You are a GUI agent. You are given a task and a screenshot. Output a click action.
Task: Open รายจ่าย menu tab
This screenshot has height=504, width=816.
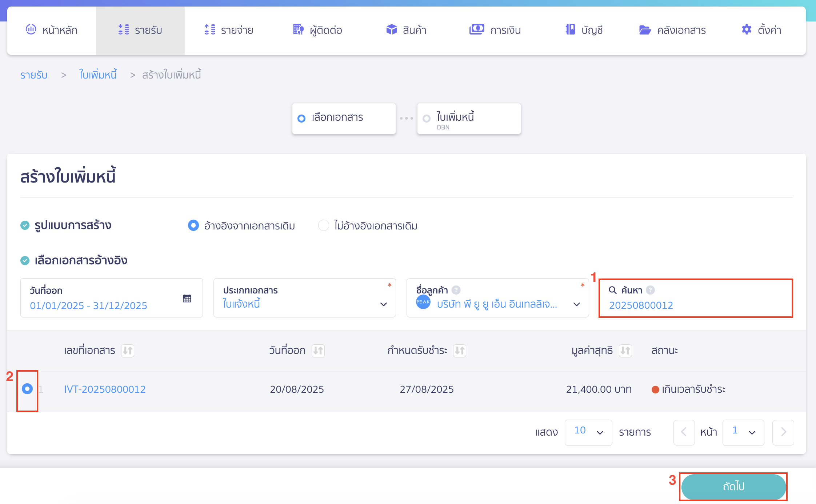229,30
